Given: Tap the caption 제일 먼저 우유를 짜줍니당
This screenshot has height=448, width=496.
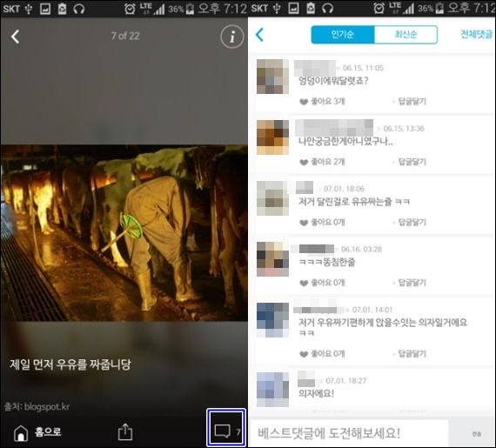Looking at the screenshot, I should (70, 364).
